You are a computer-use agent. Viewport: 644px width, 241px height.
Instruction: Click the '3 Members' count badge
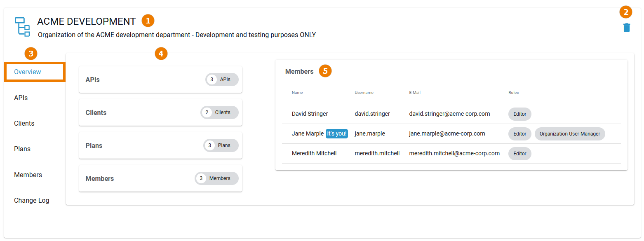click(x=216, y=178)
